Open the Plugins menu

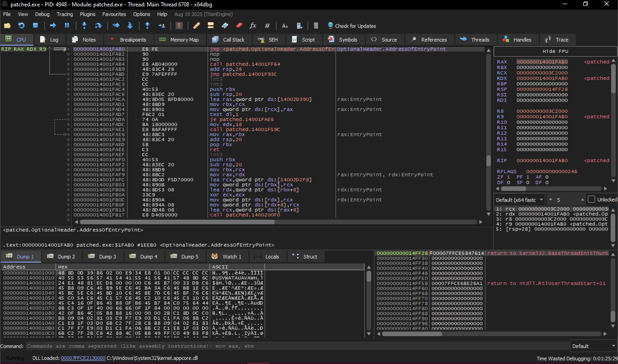click(x=88, y=14)
